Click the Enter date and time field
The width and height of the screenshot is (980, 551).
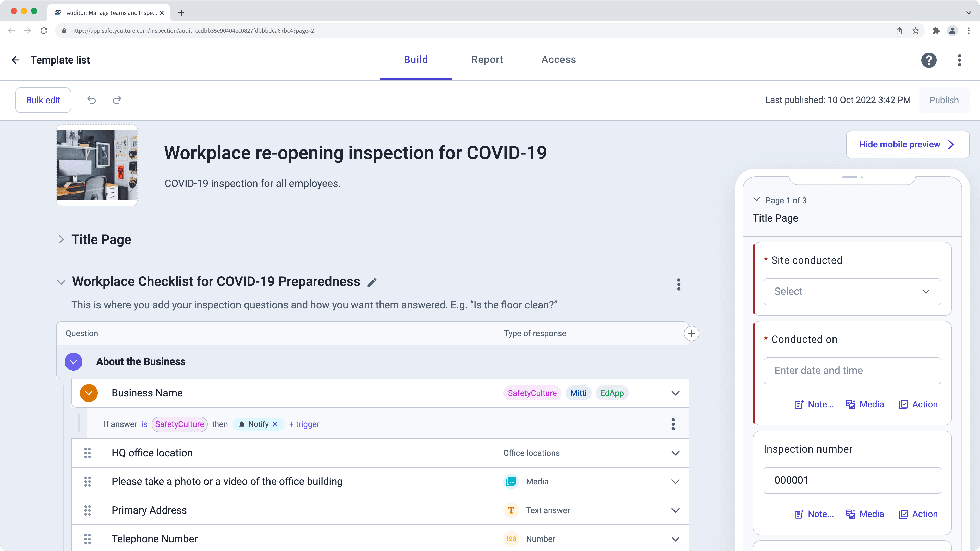[x=852, y=370]
